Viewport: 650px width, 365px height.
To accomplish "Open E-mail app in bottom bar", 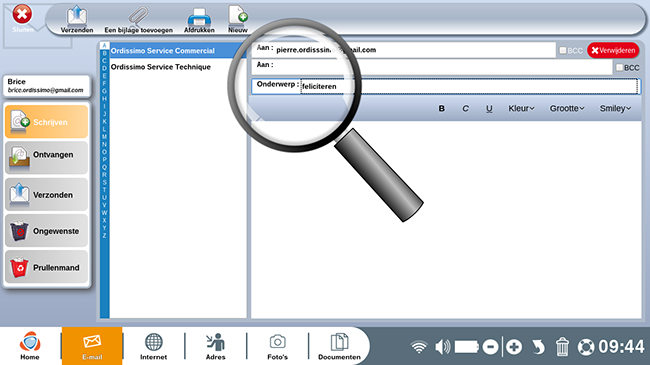I will (x=92, y=346).
